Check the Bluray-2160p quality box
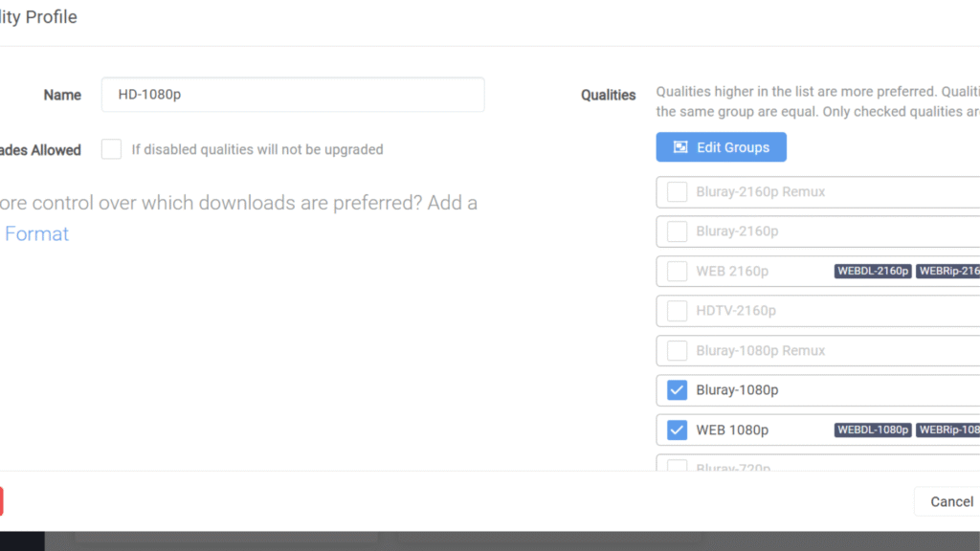The width and height of the screenshot is (980, 551). pos(678,231)
